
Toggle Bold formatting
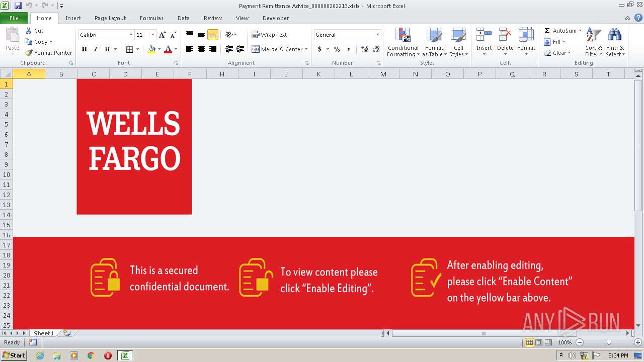[x=84, y=49]
